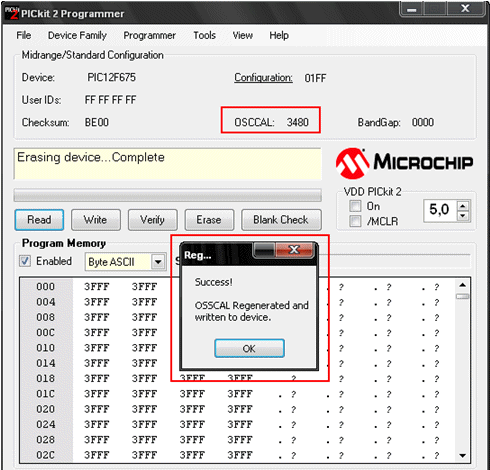Open the View menu
This screenshot has width=490, height=470.
tap(242, 35)
